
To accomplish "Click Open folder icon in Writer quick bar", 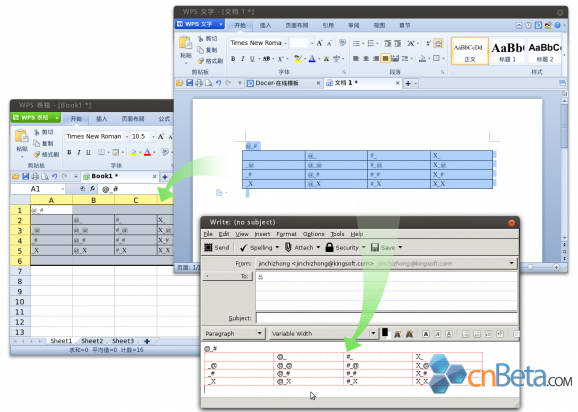I will (x=180, y=83).
